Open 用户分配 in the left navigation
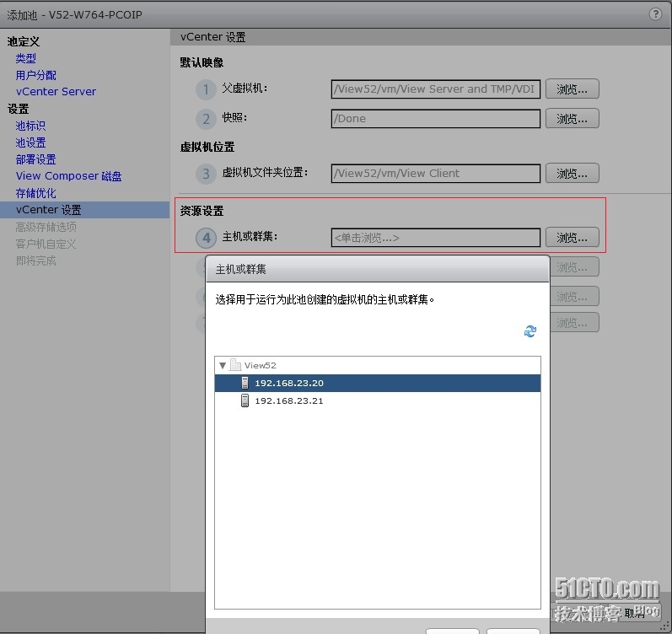 point(36,75)
